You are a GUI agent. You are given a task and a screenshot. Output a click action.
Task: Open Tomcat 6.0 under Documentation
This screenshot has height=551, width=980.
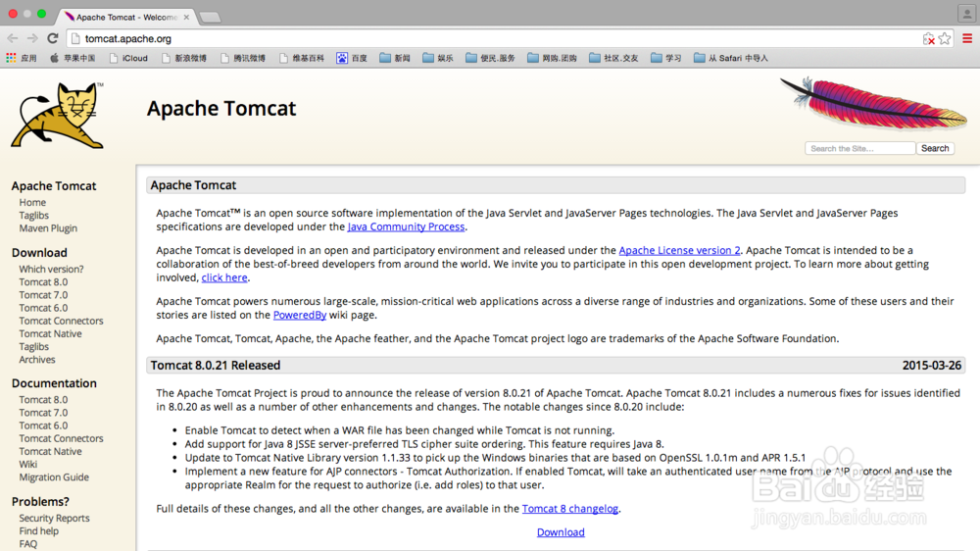[43, 426]
